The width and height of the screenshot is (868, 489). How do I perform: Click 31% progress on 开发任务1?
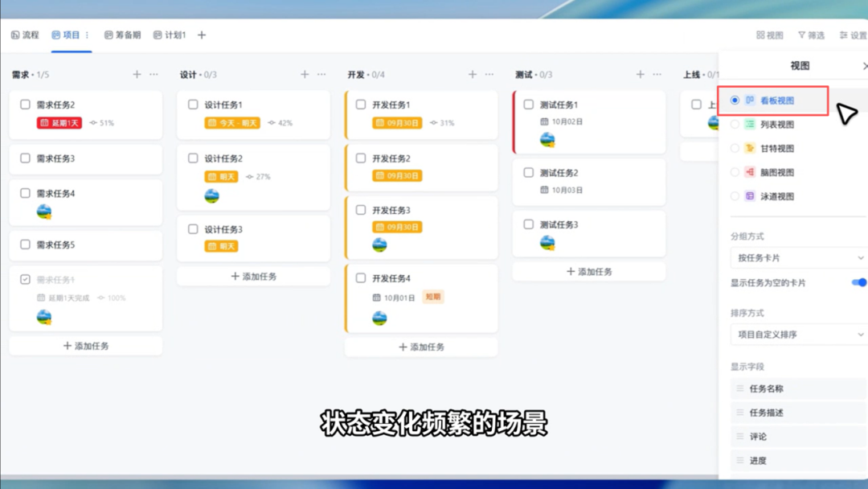(x=442, y=123)
